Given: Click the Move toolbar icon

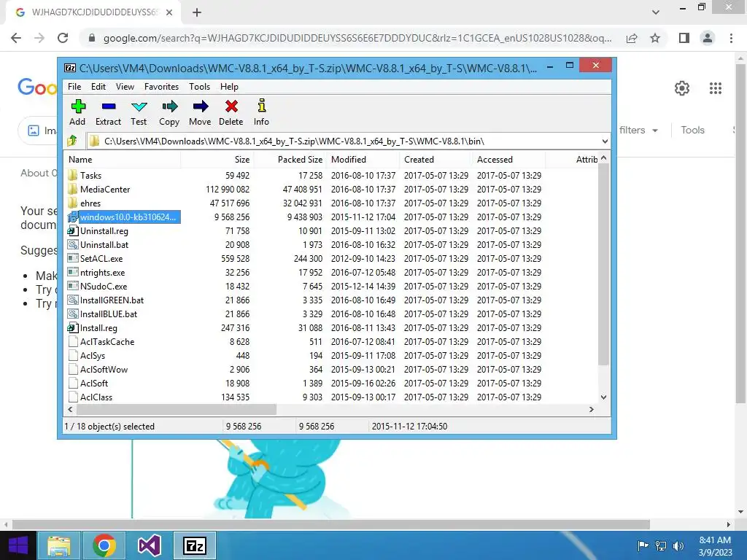Looking at the screenshot, I should [200, 106].
